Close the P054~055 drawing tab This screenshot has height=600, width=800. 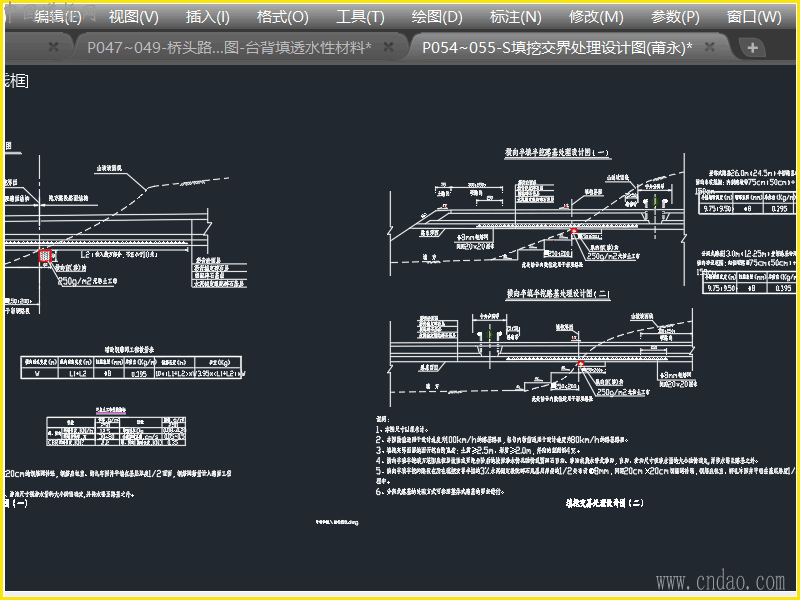(x=710, y=47)
